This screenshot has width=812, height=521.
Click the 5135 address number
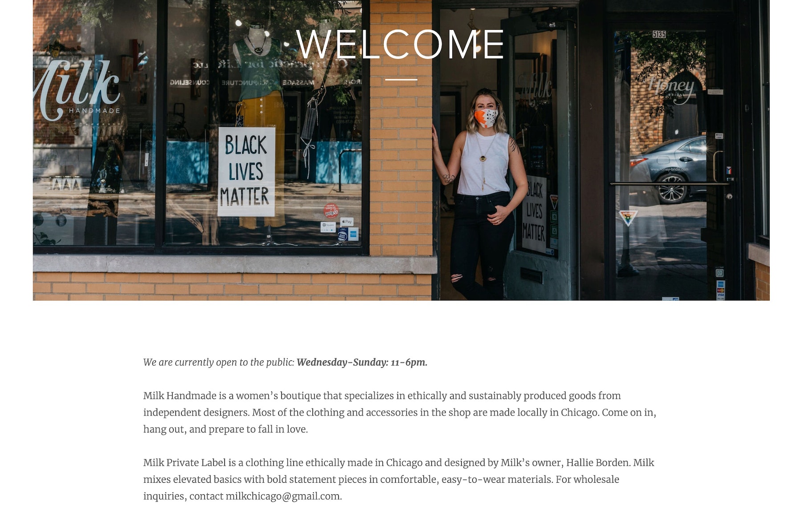pyautogui.click(x=659, y=34)
